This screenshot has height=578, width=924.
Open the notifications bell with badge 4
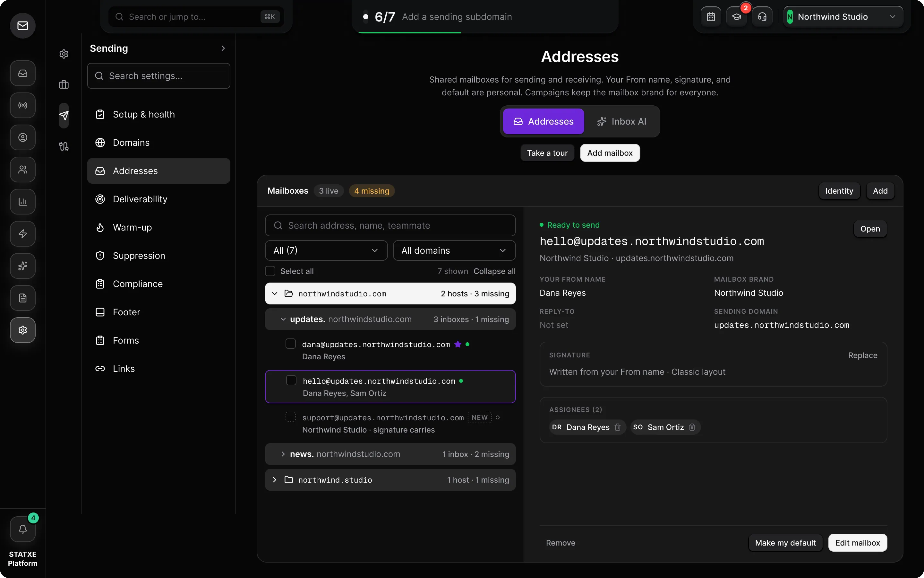[23, 529]
